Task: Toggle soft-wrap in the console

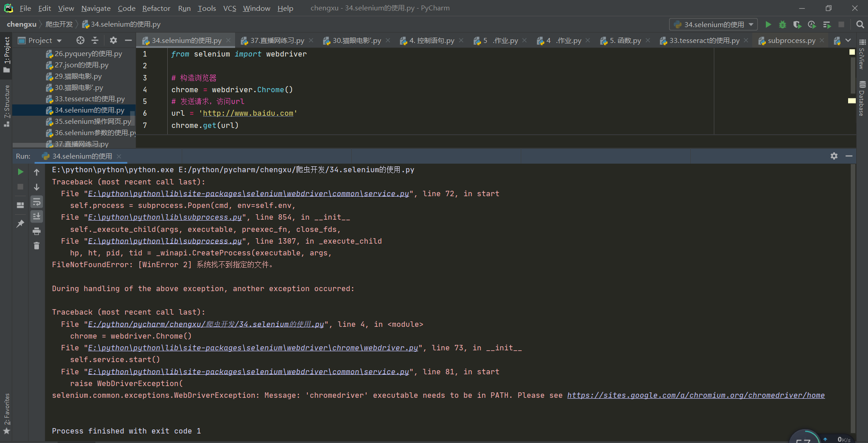Action: [x=37, y=202]
